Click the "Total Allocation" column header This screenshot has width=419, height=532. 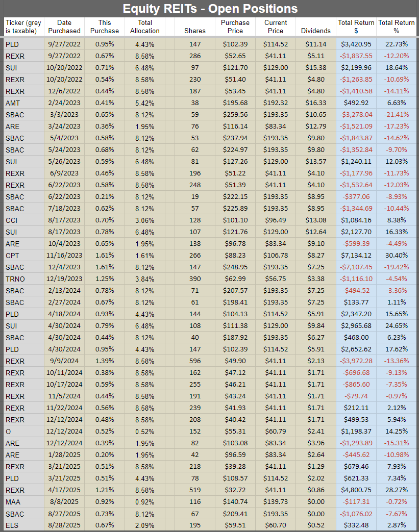pyautogui.click(x=145, y=27)
